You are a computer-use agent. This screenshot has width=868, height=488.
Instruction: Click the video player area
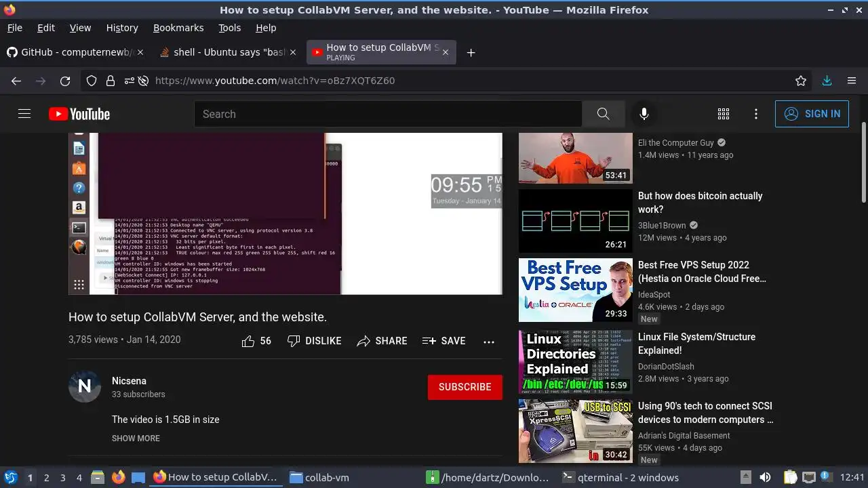coord(285,213)
